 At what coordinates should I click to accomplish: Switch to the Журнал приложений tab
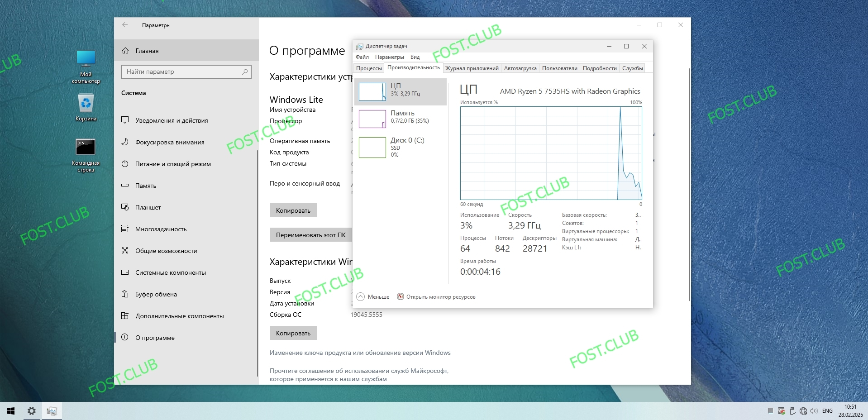(472, 68)
